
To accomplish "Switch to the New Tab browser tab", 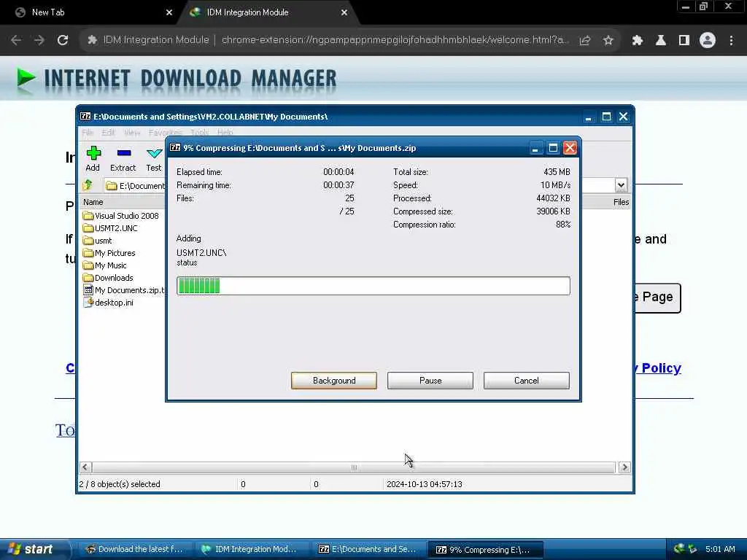I will [90, 12].
